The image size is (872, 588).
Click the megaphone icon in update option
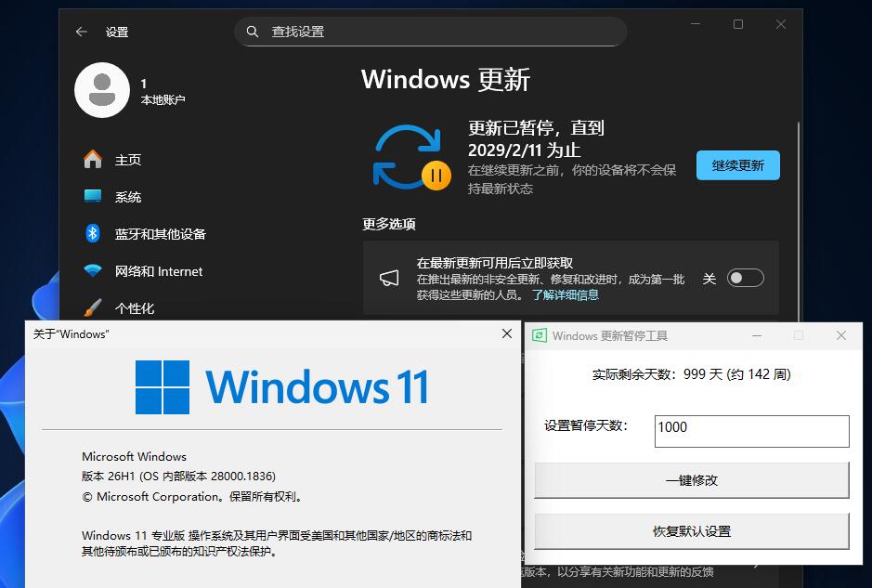pos(389,278)
